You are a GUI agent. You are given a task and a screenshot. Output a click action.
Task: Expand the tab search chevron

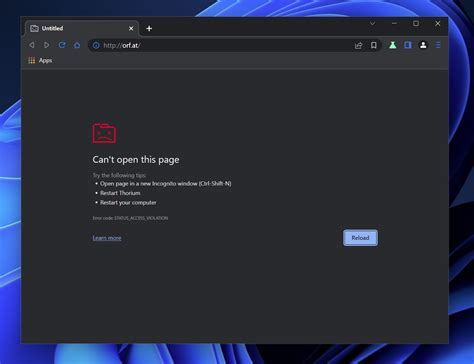pyautogui.click(x=373, y=23)
